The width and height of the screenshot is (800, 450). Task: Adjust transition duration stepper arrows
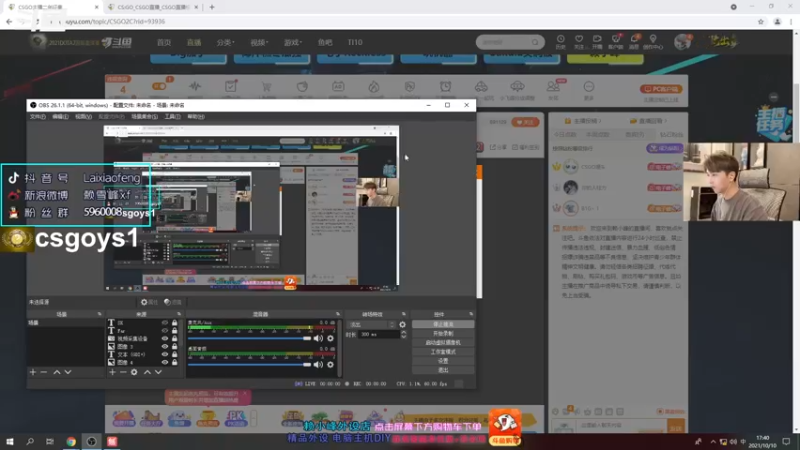[x=404, y=334]
